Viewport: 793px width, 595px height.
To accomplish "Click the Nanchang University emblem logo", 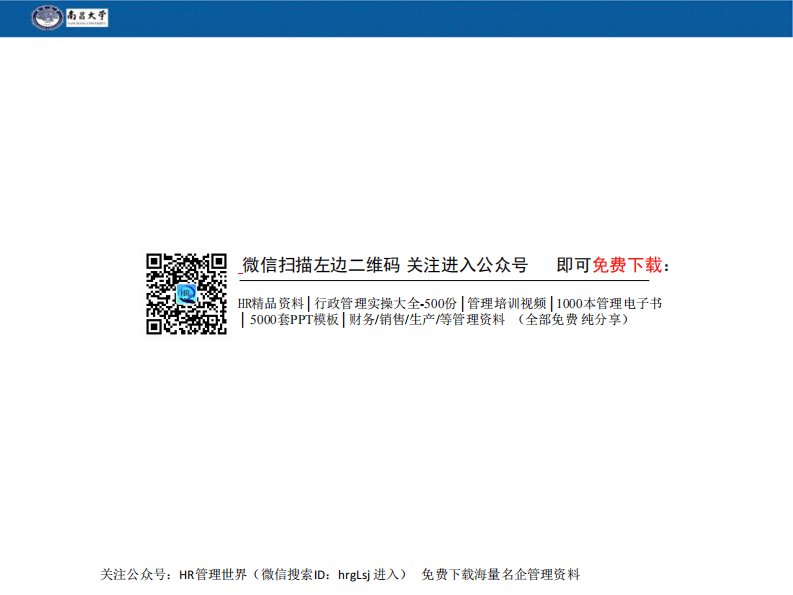I will click(48, 17).
